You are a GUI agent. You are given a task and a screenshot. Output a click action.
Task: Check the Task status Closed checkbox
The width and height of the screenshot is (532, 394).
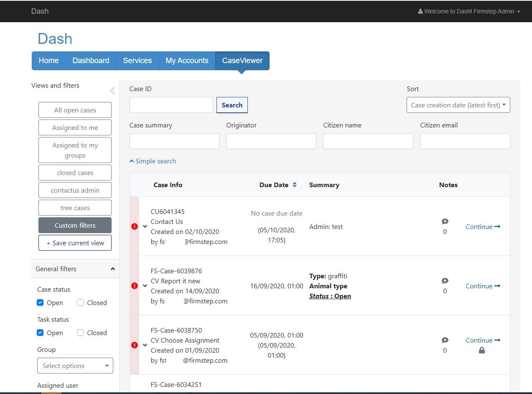pyautogui.click(x=80, y=333)
